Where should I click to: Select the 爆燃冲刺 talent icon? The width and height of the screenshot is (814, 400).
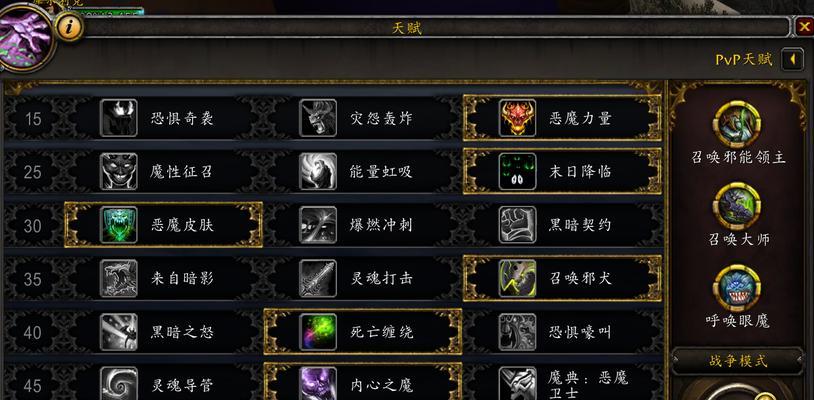318,225
